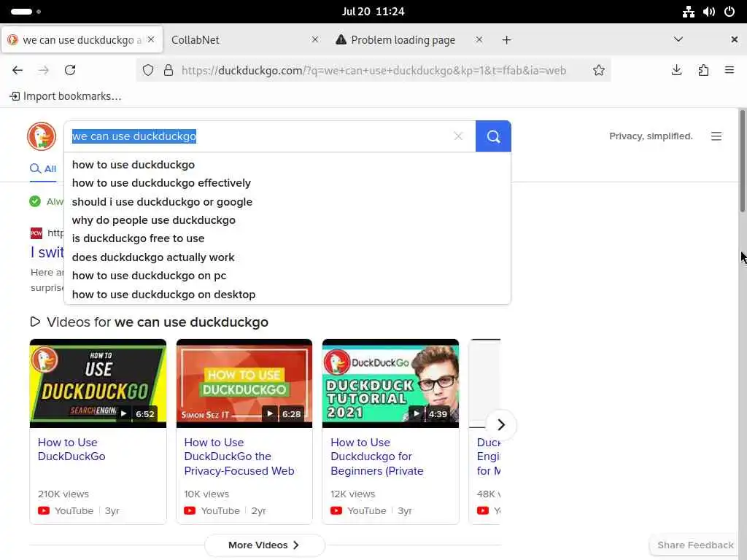Click the "Privacy, simplified." text link
The height and width of the screenshot is (560, 747).
651,136
